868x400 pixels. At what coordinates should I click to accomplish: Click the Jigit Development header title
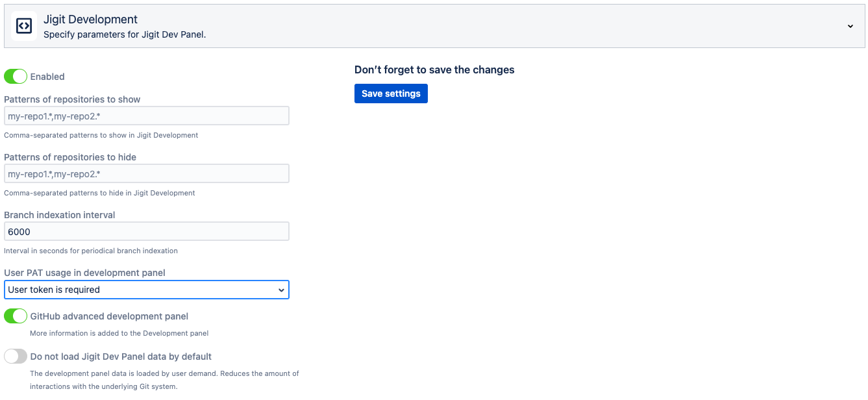(90, 19)
